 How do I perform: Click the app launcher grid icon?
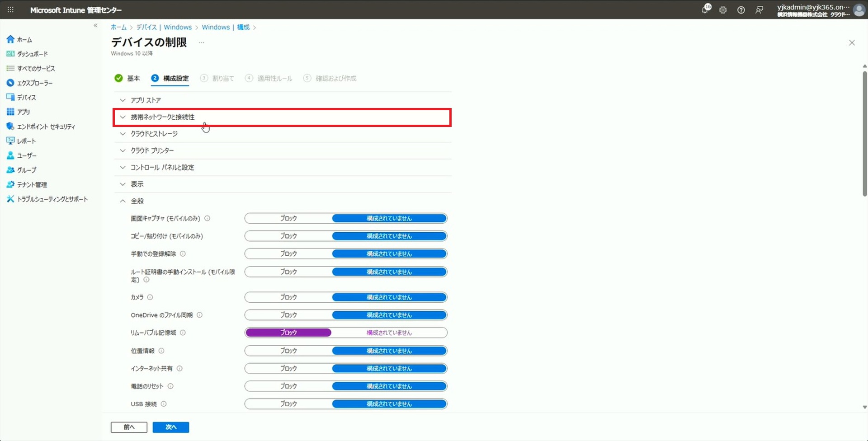point(10,10)
